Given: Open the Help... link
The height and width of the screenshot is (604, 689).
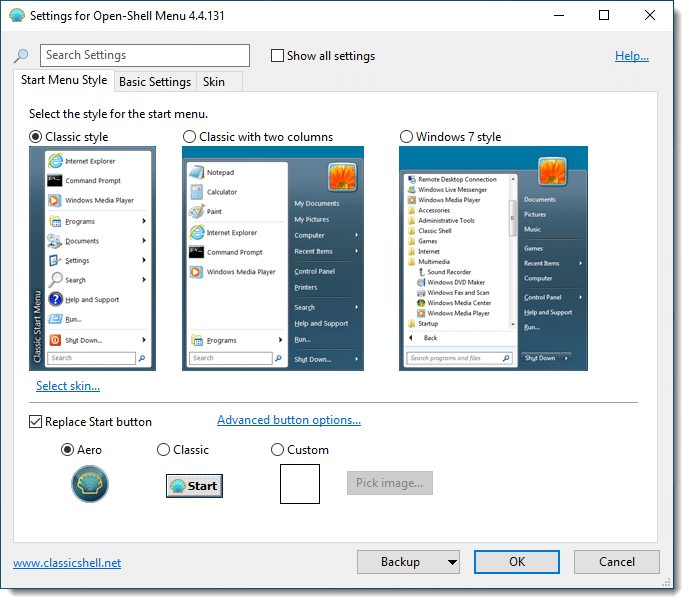Looking at the screenshot, I should click(632, 56).
